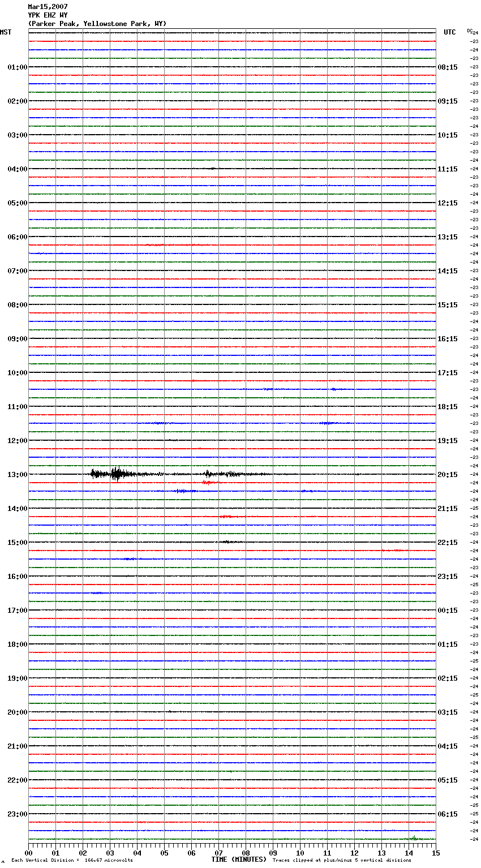Click the "TIME (MINUTES)" axis title
The width and height of the screenshot is (481, 868).
(239, 860)
